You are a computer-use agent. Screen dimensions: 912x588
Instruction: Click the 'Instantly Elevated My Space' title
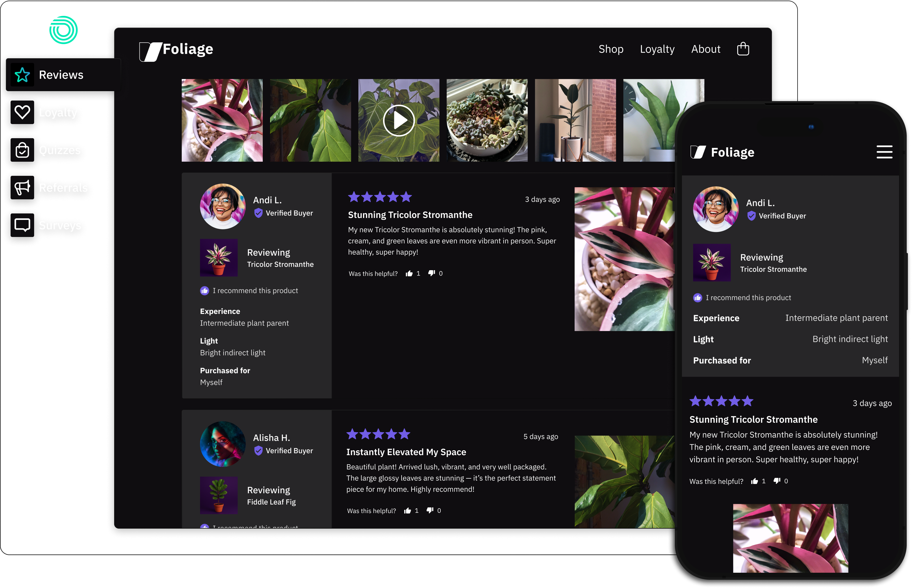tap(406, 452)
